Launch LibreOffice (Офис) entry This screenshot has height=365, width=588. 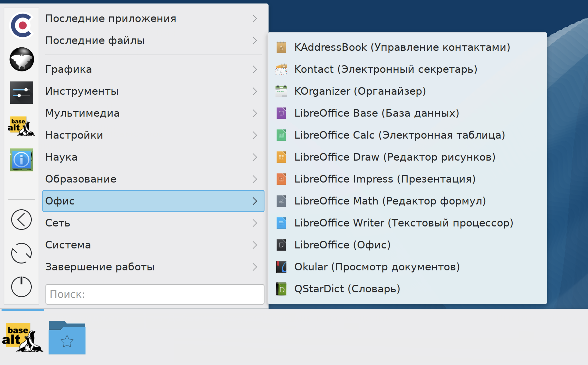coord(407,245)
